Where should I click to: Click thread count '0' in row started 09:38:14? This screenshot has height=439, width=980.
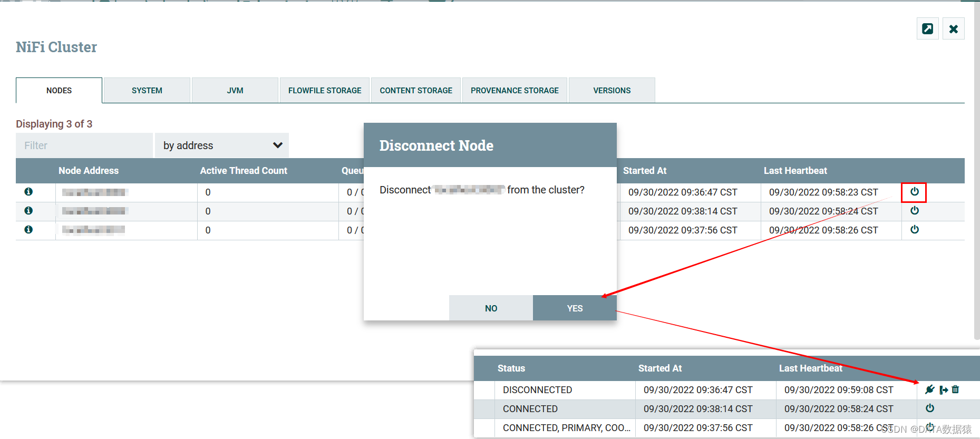[208, 211]
